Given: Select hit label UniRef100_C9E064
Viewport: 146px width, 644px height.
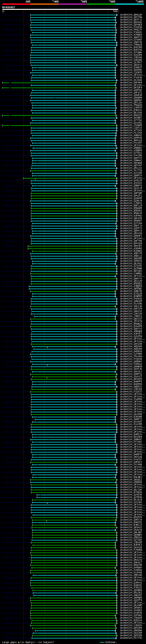Looking at the screenshot, I should [x=131, y=389].
